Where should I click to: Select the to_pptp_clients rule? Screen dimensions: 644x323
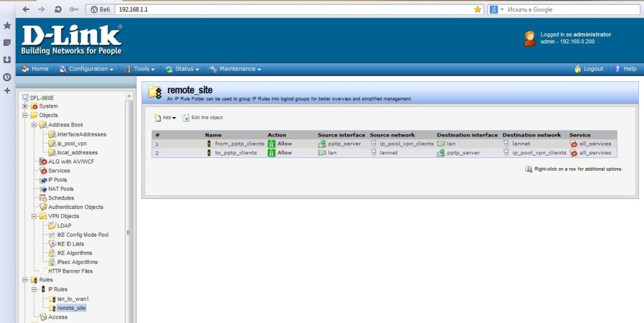(x=236, y=152)
